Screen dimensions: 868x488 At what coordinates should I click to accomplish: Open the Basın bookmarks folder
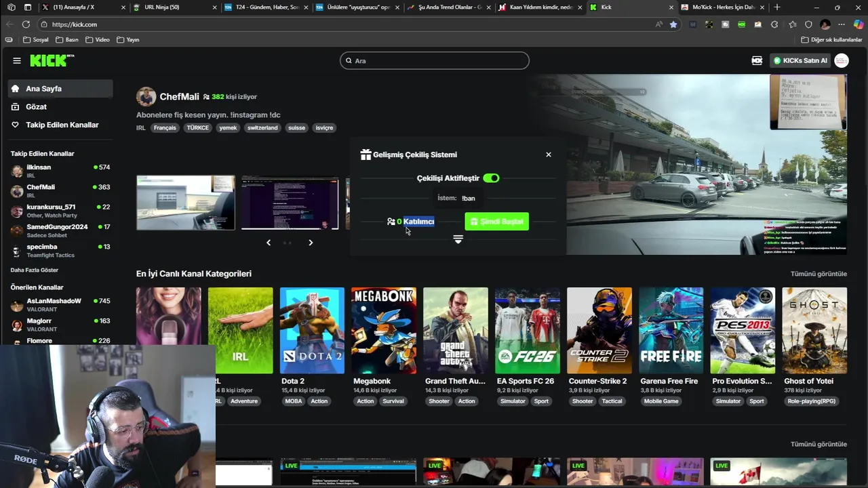click(x=67, y=39)
